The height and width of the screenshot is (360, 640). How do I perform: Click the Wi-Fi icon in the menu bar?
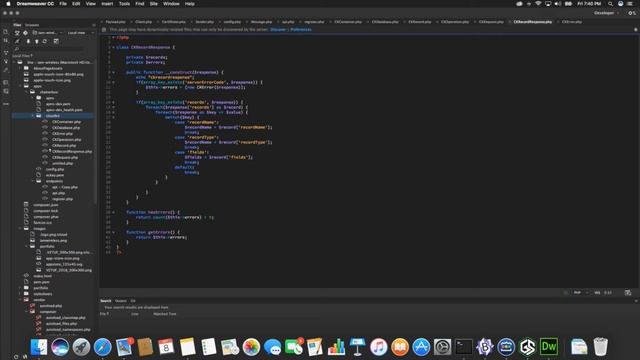pos(538,4)
